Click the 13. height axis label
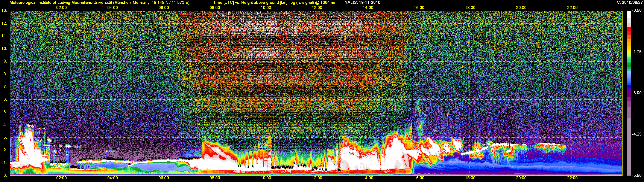 point(4,10)
